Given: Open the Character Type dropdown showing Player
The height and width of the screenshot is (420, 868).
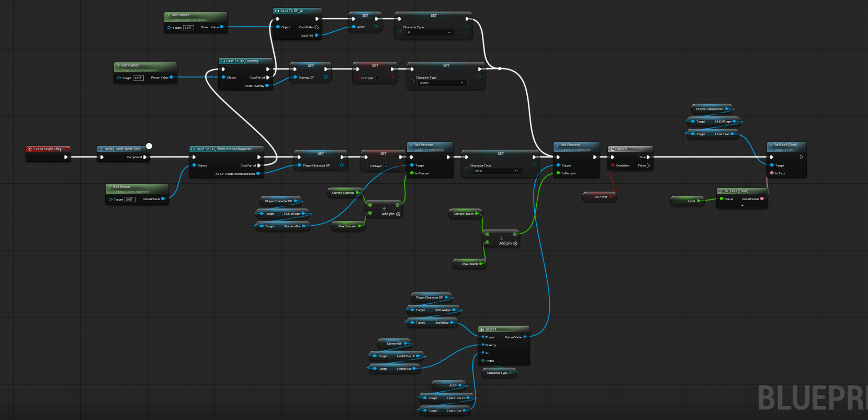Looking at the screenshot, I should click(497, 171).
